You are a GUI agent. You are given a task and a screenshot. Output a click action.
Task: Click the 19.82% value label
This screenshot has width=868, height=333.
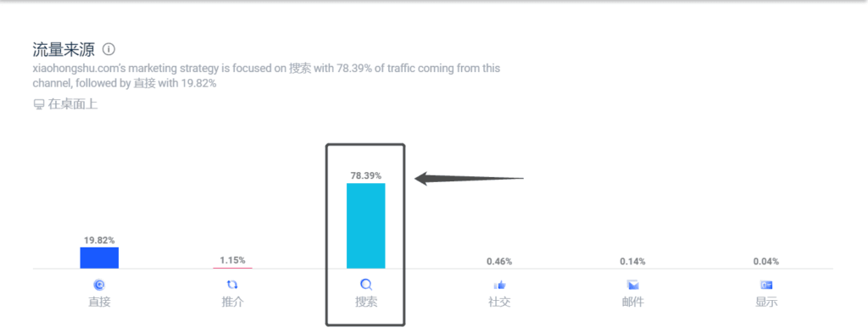[99, 240]
